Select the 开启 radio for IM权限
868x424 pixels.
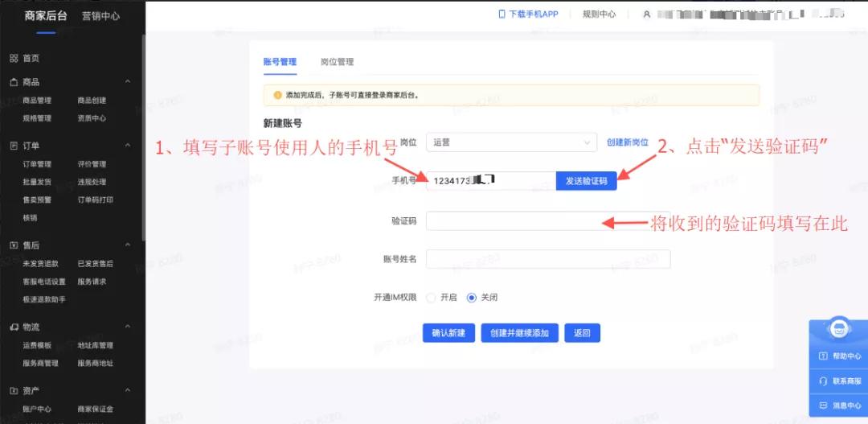click(x=431, y=298)
